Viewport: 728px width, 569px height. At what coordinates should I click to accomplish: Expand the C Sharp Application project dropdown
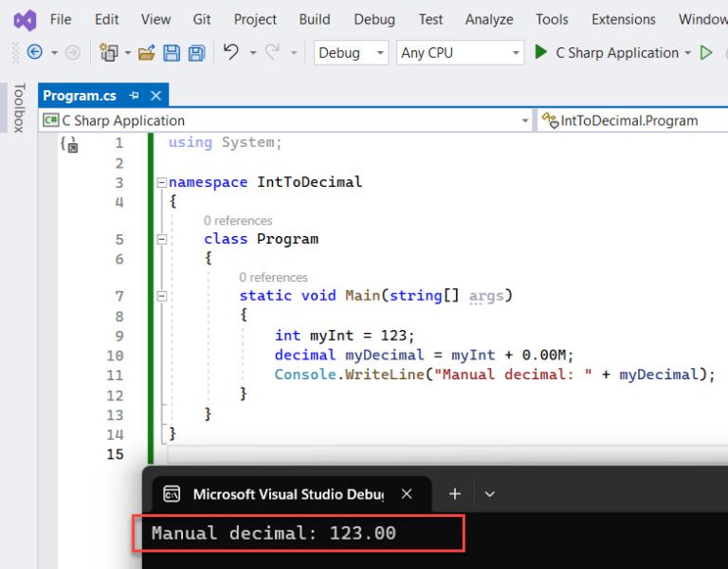coord(525,121)
